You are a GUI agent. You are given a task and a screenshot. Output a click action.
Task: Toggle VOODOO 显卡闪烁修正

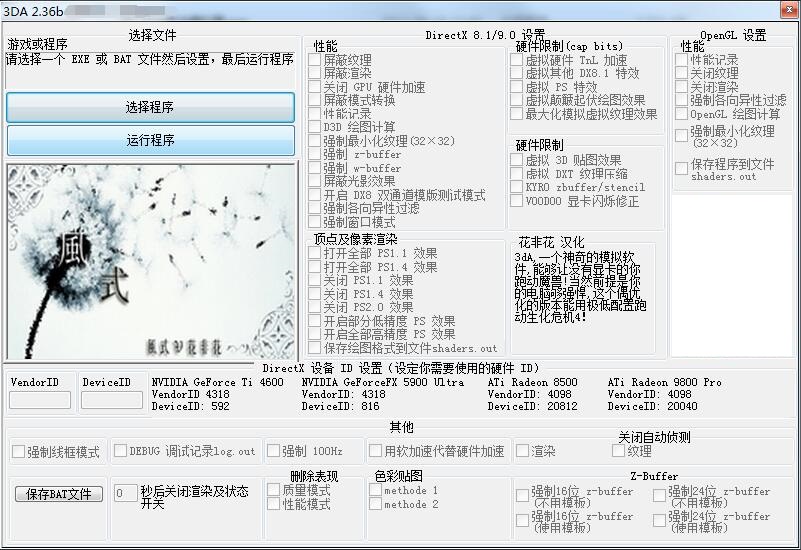516,201
